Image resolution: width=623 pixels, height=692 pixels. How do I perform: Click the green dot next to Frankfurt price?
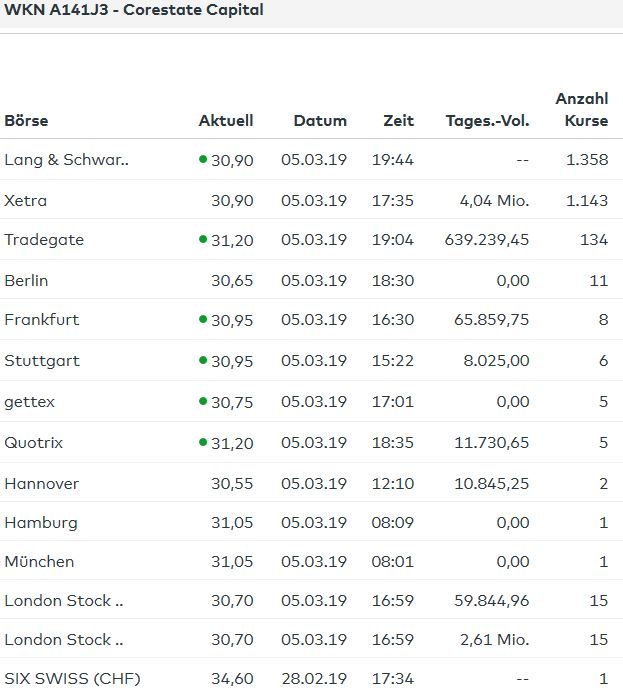point(203,319)
